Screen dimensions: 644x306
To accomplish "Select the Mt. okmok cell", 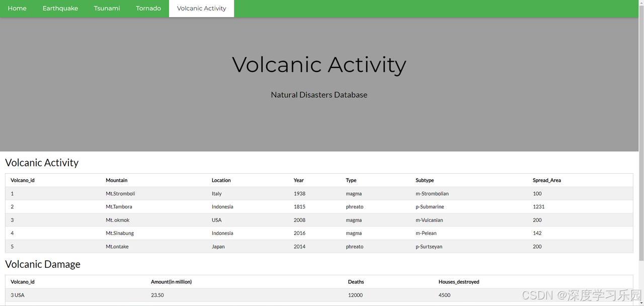I will (x=118, y=220).
